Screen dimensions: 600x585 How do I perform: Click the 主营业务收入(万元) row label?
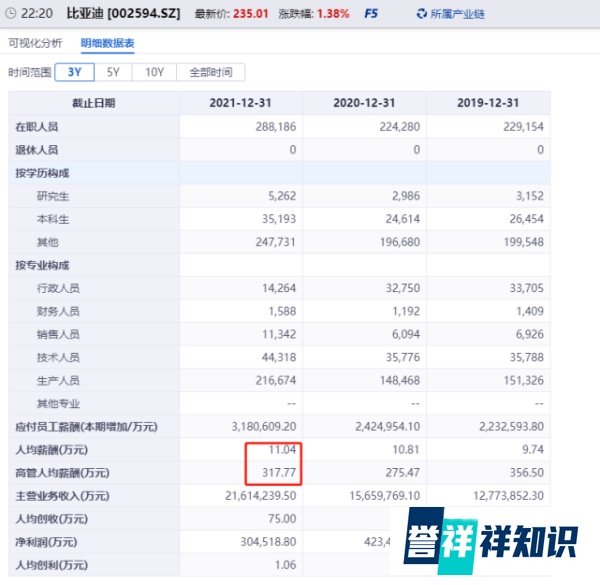(x=62, y=496)
